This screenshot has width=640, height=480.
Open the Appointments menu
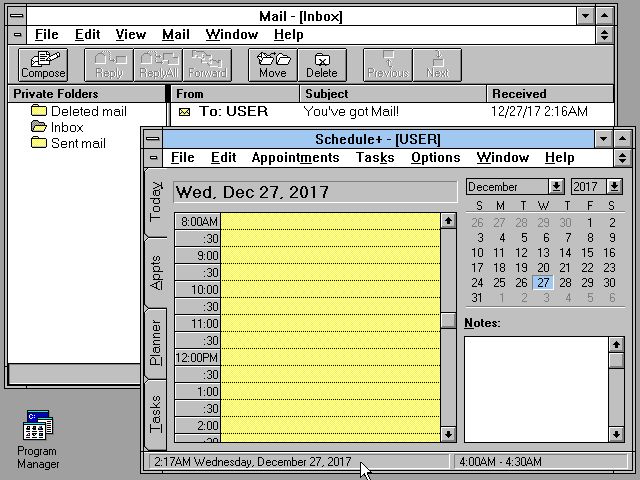pyautogui.click(x=295, y=158)
